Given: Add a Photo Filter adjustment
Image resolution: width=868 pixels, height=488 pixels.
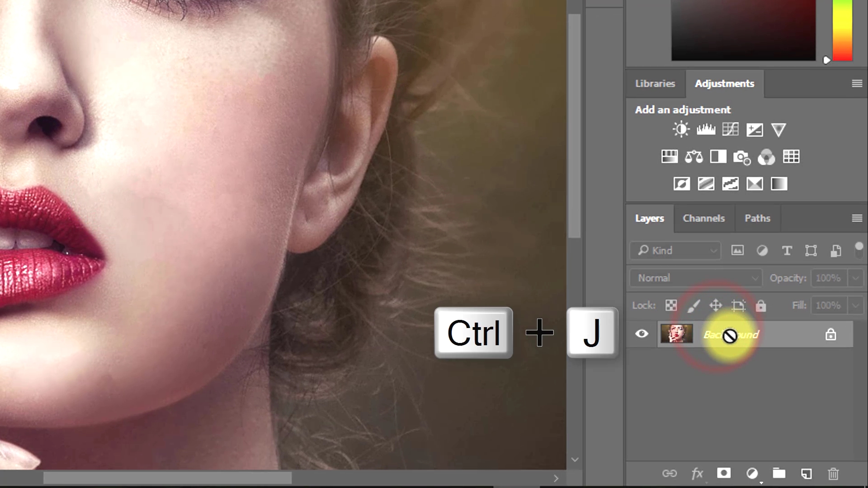Looking at the screenshot, I should [742, 157].
